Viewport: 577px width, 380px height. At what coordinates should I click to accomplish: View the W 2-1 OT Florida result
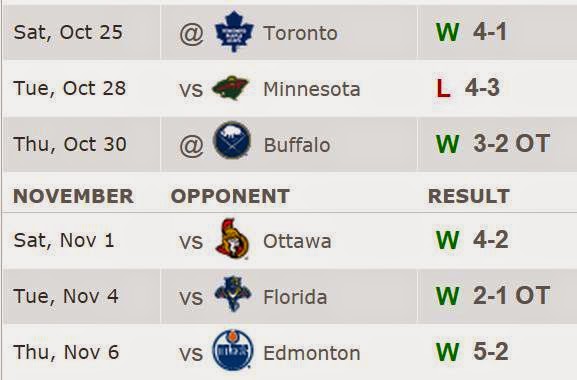pyautogui.click(x=493, y=295)
